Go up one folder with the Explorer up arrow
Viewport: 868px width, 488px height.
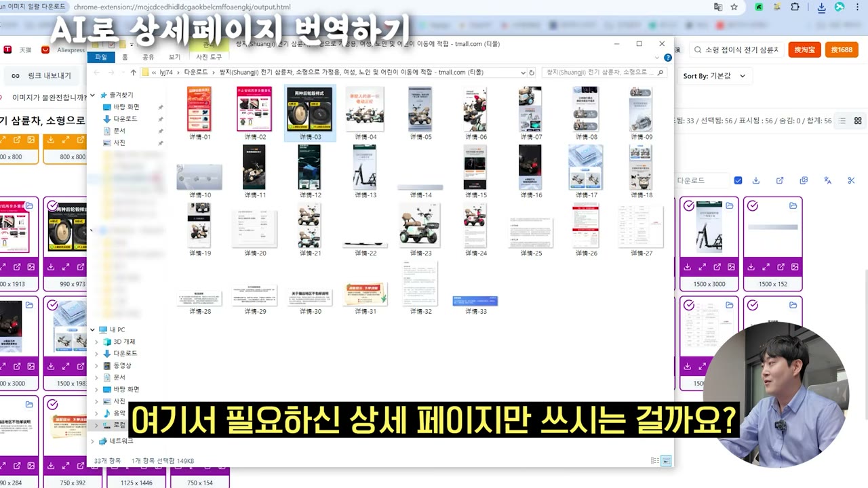point(134,73)
